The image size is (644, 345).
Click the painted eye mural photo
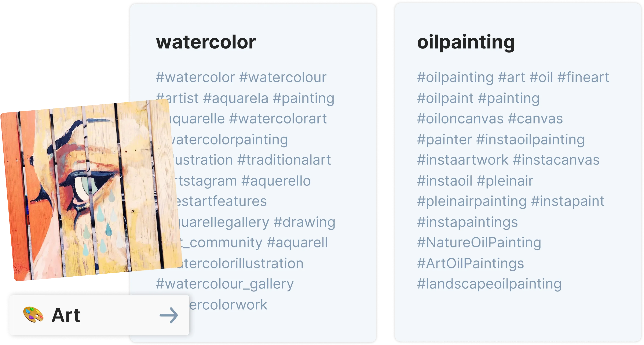91,190
